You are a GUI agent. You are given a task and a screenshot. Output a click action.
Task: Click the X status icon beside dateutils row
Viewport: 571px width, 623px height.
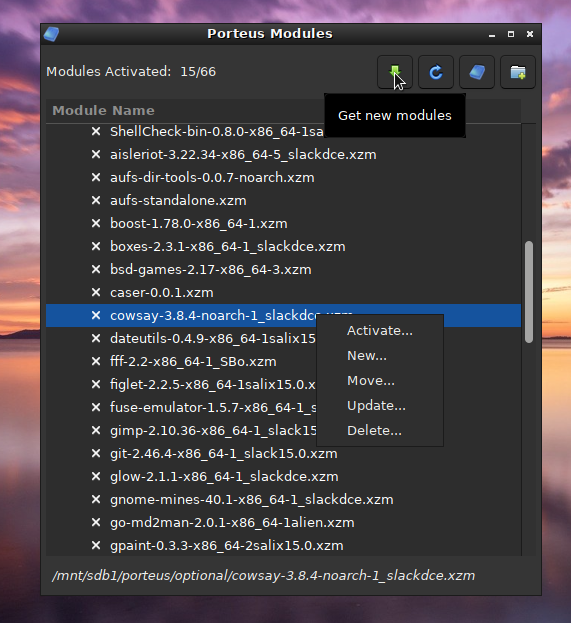(96, 338)
